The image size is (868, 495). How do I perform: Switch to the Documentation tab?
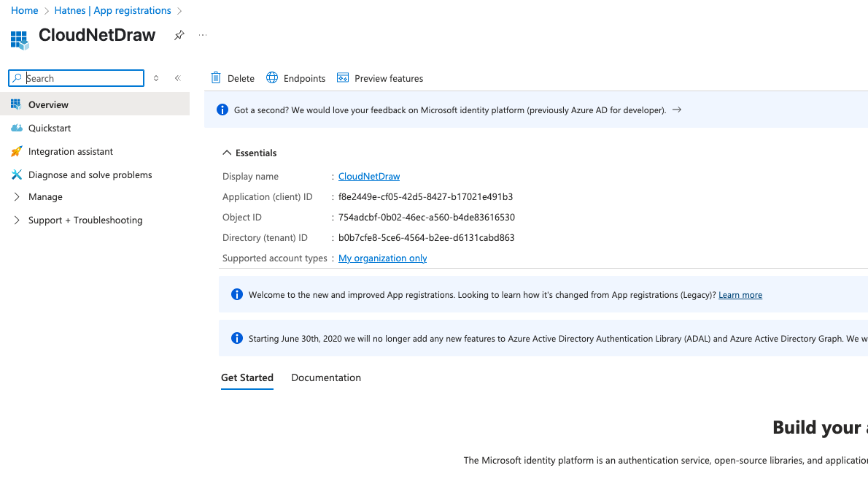pos(326,377)
